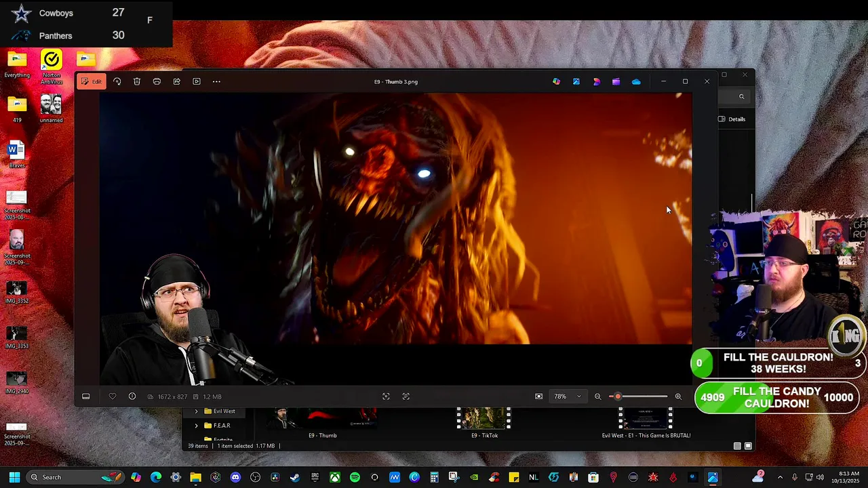Toggle the filmstrip view in Photos
Viewport: 868px width, 488px height.
[86, 396]
